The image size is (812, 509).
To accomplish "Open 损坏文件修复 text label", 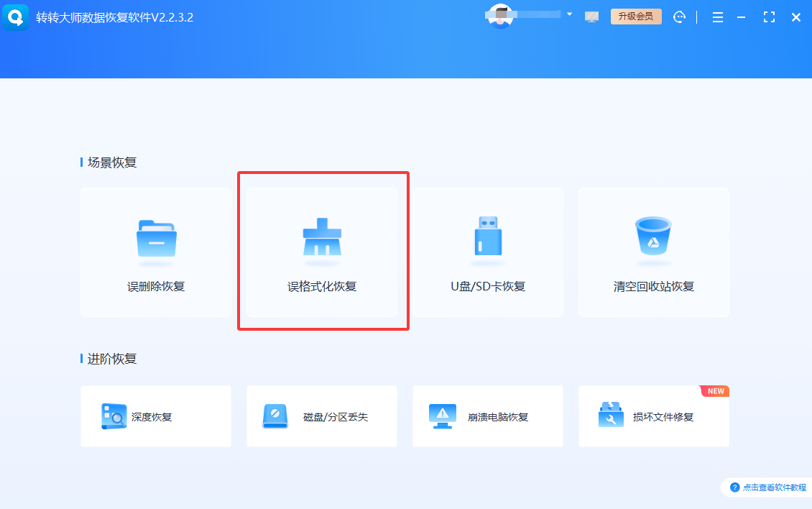I will (663, 417).
